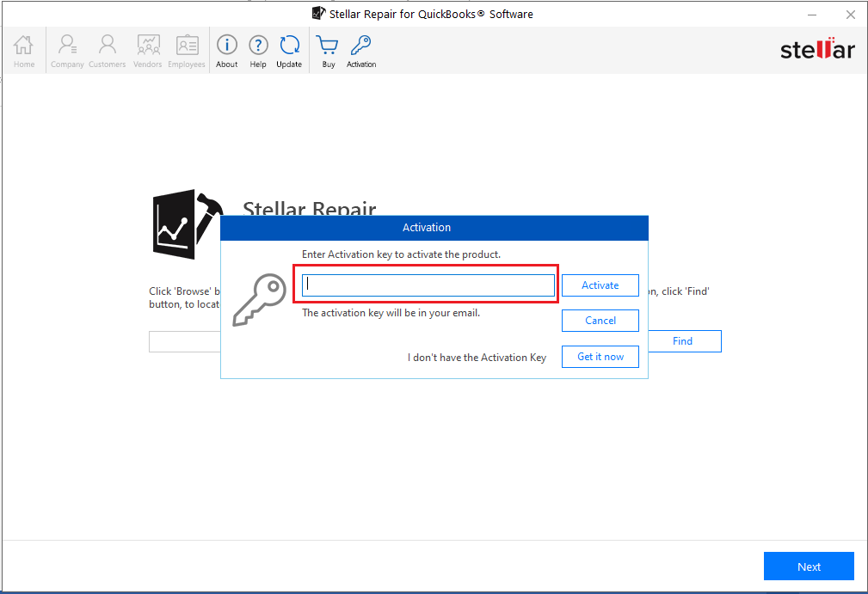This screenshot has height=594, width=868.
Task: Open the Vendors toolbar icon
Action: pos(148,51)
